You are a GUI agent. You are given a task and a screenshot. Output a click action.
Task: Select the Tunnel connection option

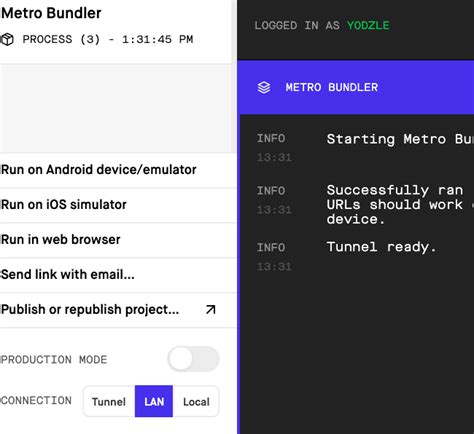click(109, 401)
